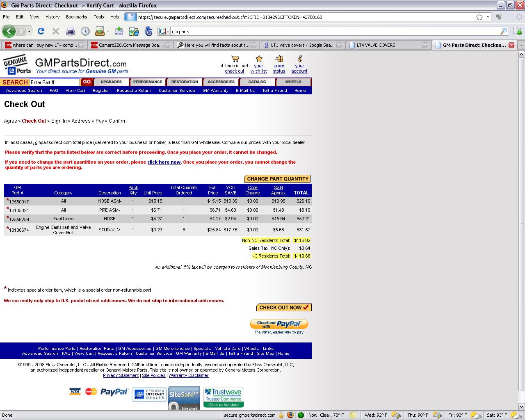The image size is (525, 420).
Task: Open your account info icon
Action: (300, 59)
